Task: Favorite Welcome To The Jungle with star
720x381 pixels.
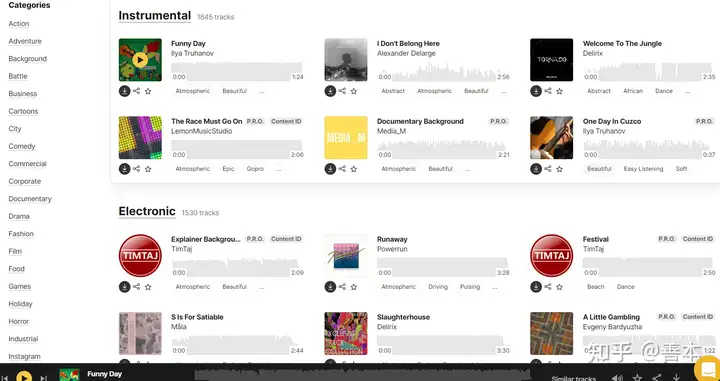Action: [559, 91]
